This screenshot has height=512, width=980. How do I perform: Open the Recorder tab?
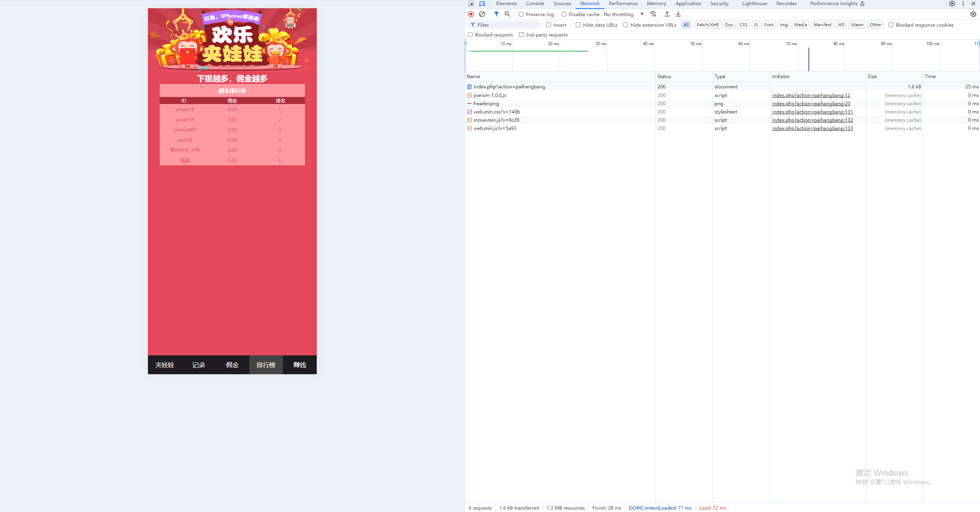coord(787,4)
